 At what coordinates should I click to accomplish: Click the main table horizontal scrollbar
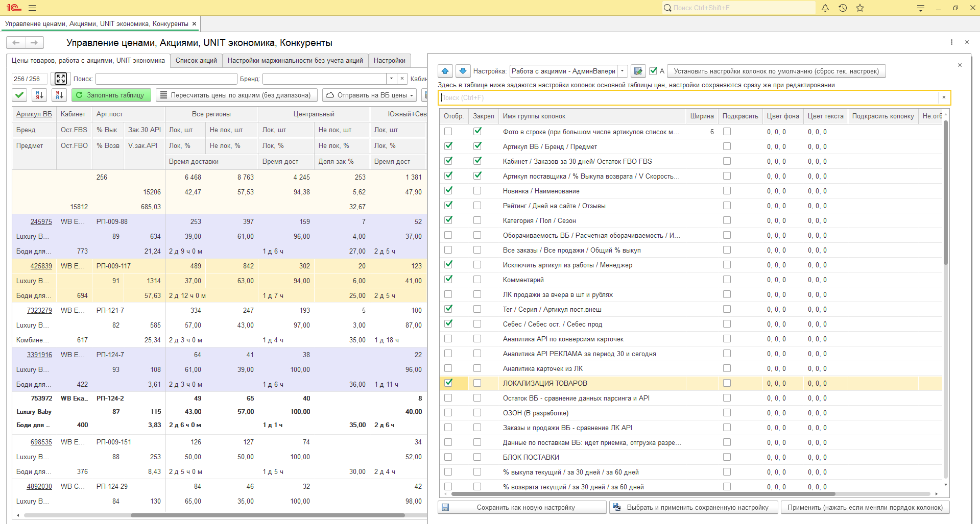268,515
